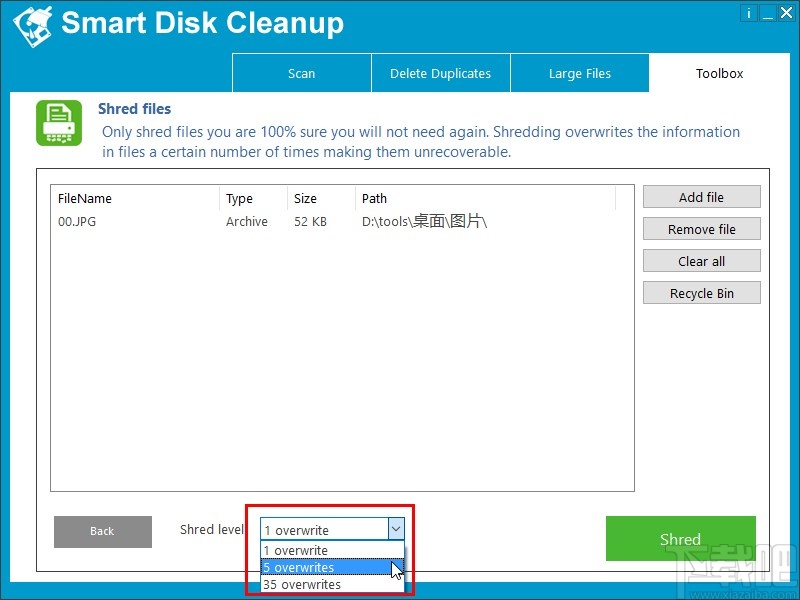Click the 52 KB size cell
800x600 pixels.
click(x=310, y=221)
